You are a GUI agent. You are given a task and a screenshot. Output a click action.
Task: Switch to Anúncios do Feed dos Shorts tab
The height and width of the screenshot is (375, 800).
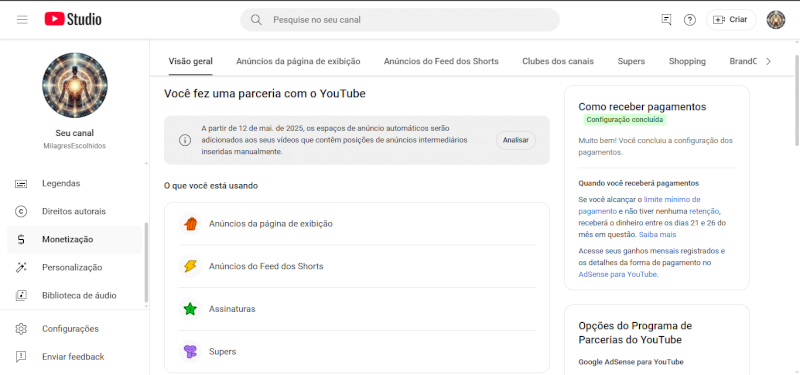click(441, 61)
